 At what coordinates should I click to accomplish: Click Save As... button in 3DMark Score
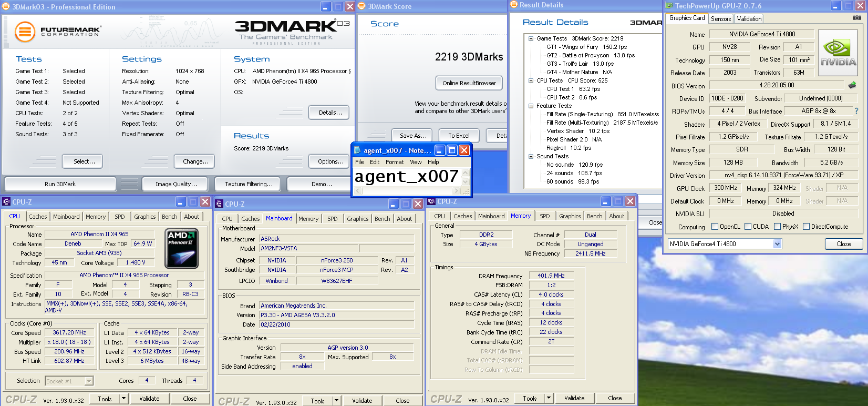[413, 135]
